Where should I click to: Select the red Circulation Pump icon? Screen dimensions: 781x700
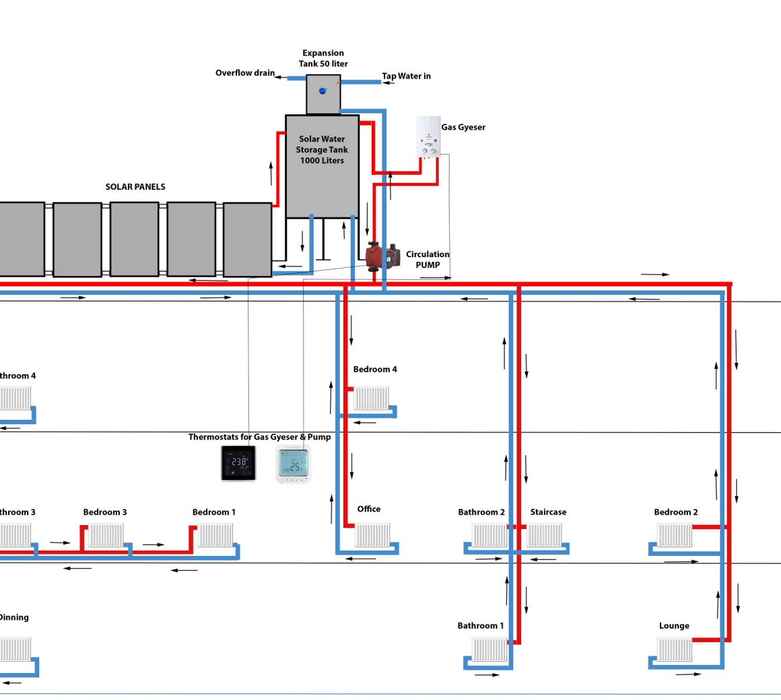[x=382, y=256]
